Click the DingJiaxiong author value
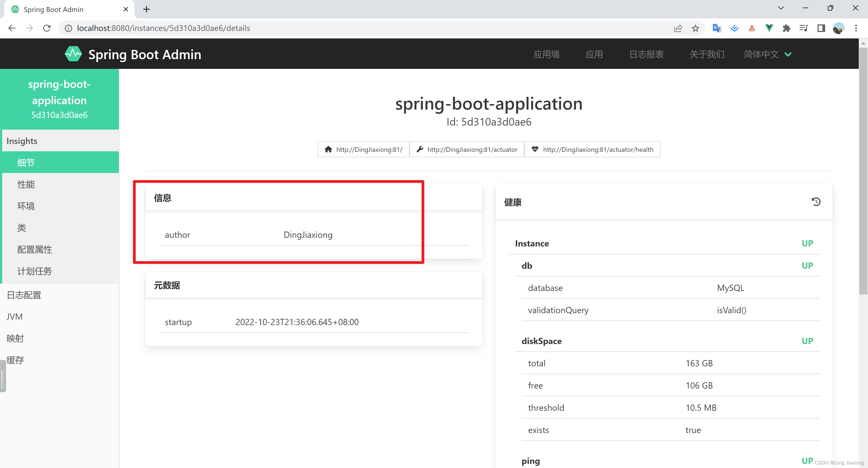Viewport: 868px width, 468px height. 308,235
